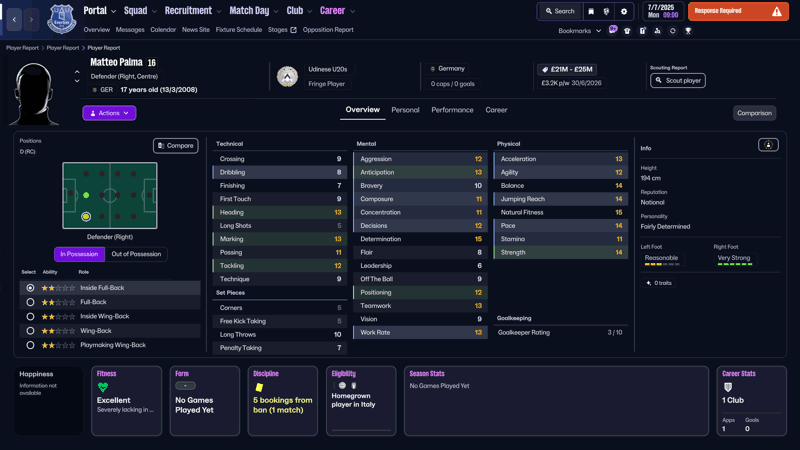Open game settings gear icon
Image resolution: width=800 pixels, height=450 pixels.
coord(623,11)
